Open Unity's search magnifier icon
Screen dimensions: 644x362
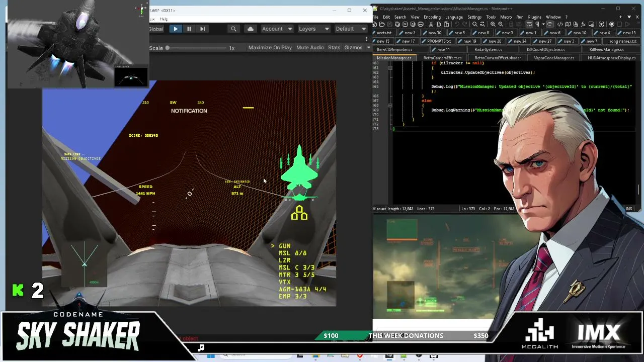(x=233, y=29)
